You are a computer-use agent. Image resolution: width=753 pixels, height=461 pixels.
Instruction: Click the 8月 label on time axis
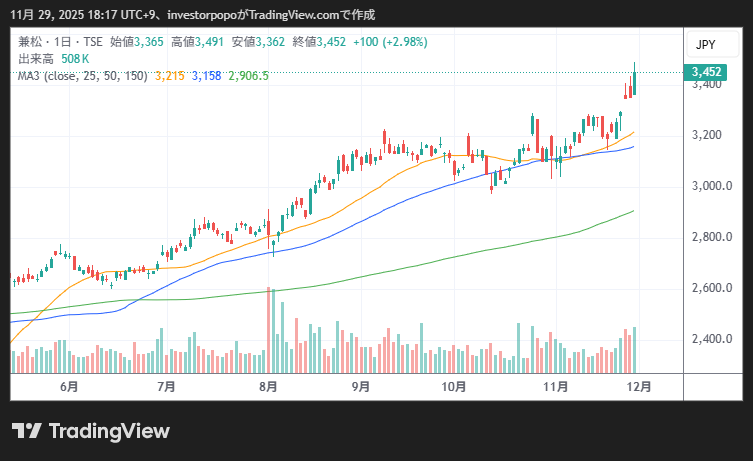(267, 386)
